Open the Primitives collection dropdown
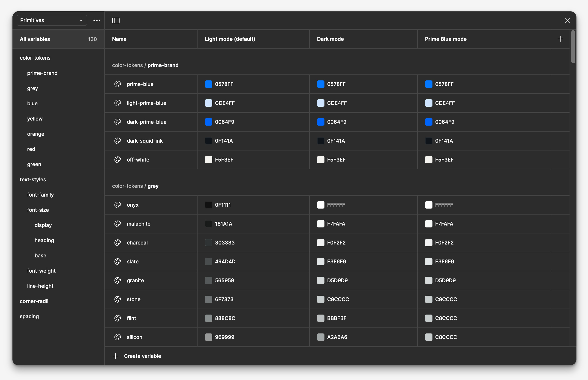 point(52,20)
